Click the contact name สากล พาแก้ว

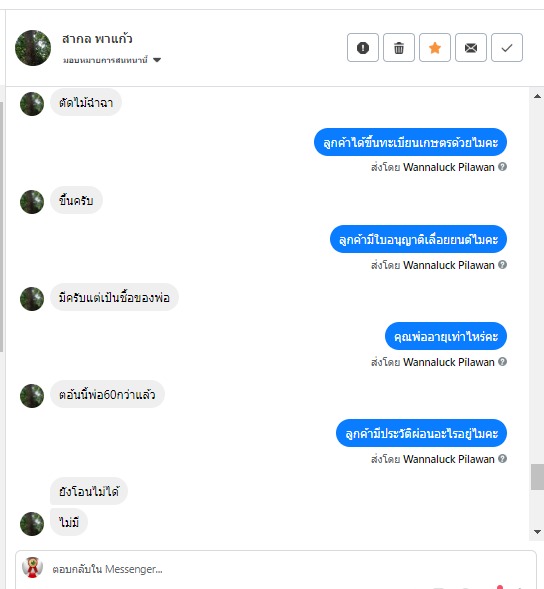pyautogui.click(x=97, y=38)
